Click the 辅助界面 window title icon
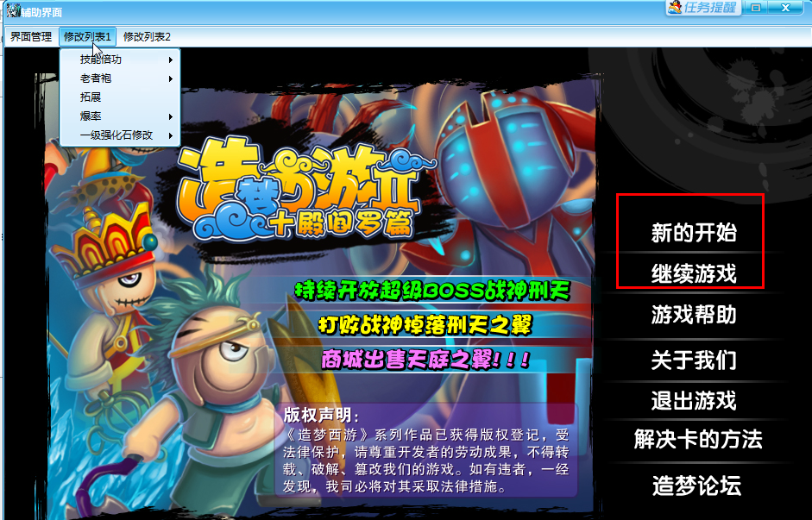The height and width of the screenshot is (520, 812). tap(13, 9)
